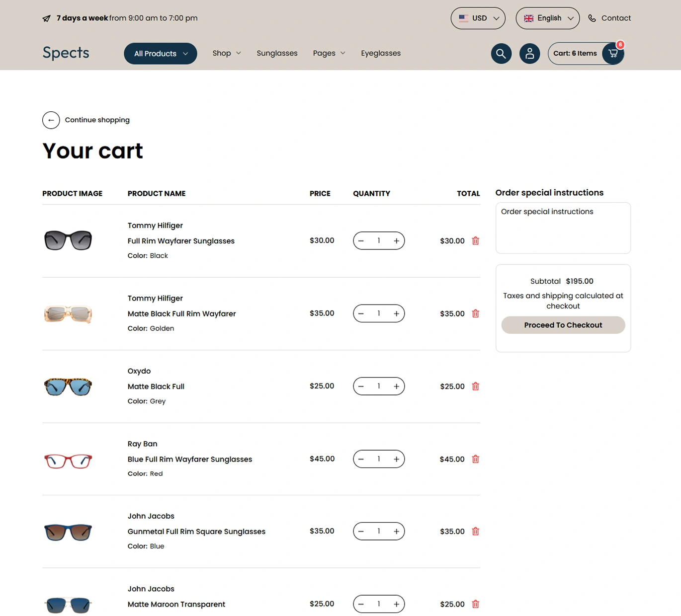Click the Oxydo tortoise sunglasses thumbnail
The image size is (681, 616).
click(x=68, y=386)
